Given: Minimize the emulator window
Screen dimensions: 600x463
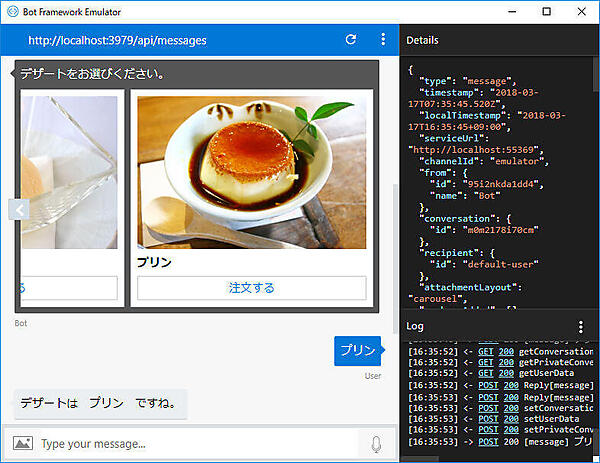Looking at the screenshot, I should click(512, 12).
